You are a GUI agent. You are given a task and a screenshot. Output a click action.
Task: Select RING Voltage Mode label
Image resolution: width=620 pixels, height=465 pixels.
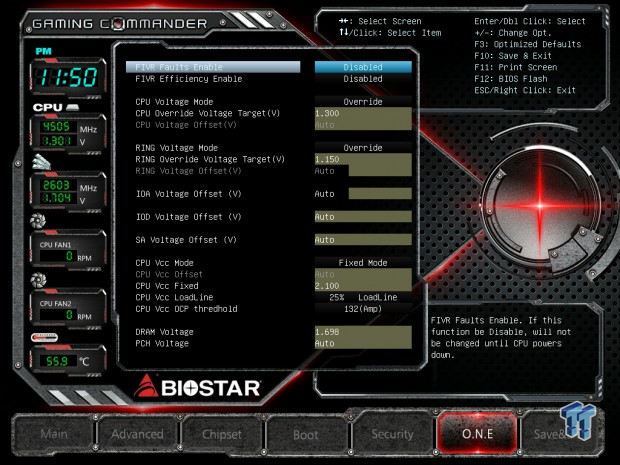pos(176,147)
